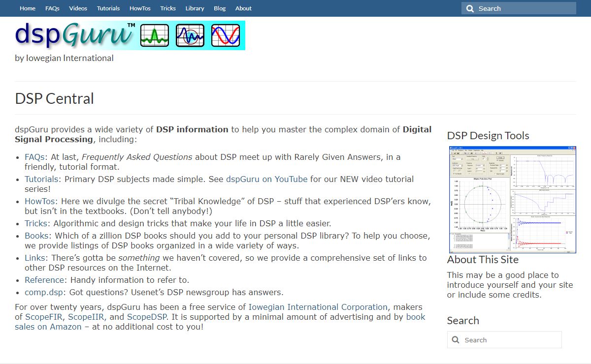The height and width of the screenshot is (364, 591).
Task: Go to Videos in top navigation
Action: [x=78, y=8]
